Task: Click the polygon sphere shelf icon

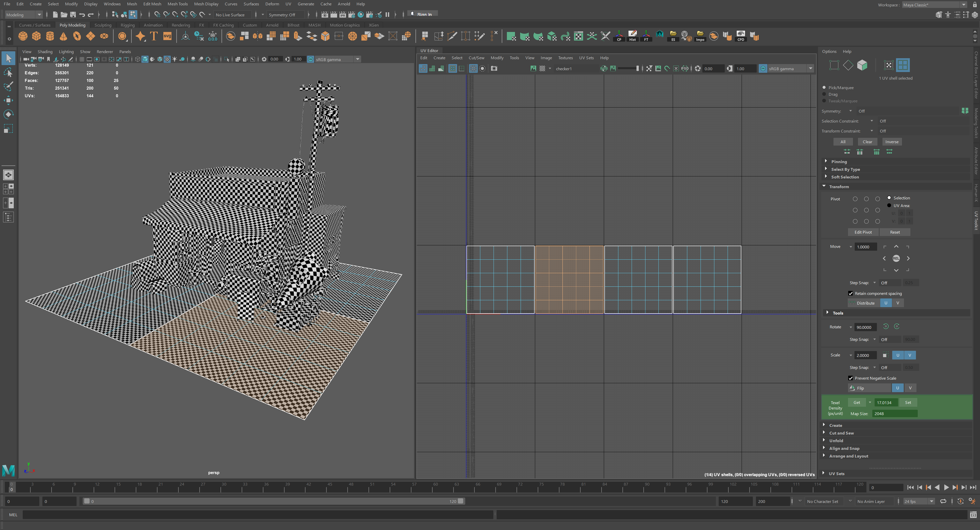Action: click(23, 36)
